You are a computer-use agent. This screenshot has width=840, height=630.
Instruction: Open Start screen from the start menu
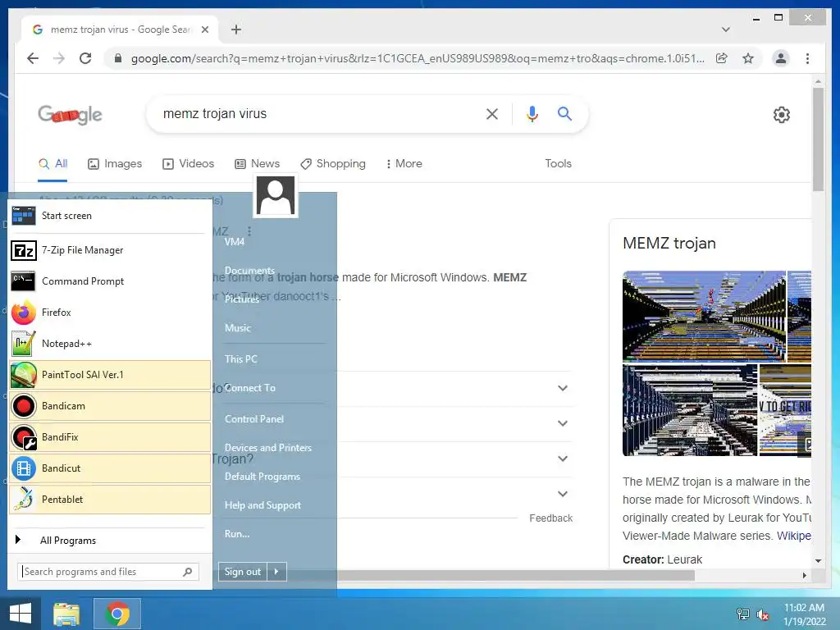tap(109, 216)
